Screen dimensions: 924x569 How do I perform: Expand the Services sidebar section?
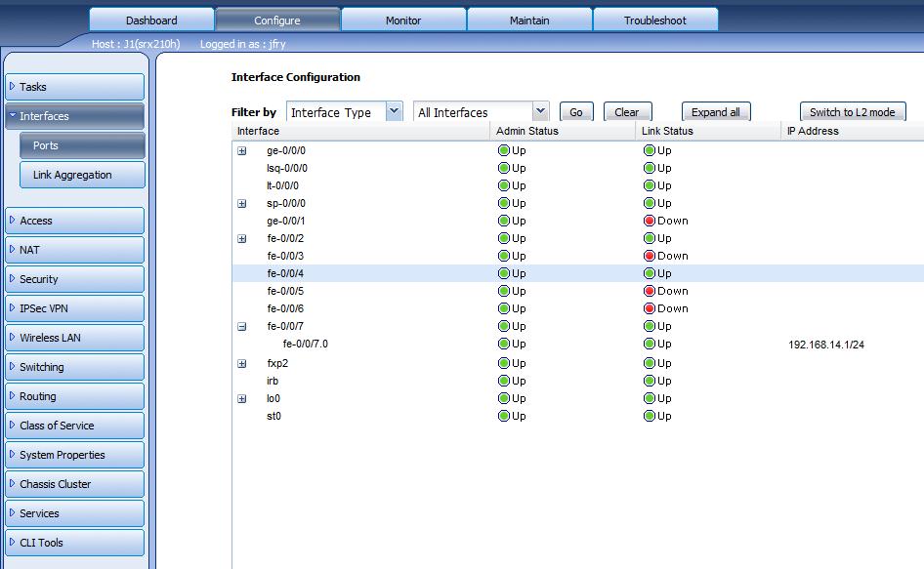tap(75, 513)
